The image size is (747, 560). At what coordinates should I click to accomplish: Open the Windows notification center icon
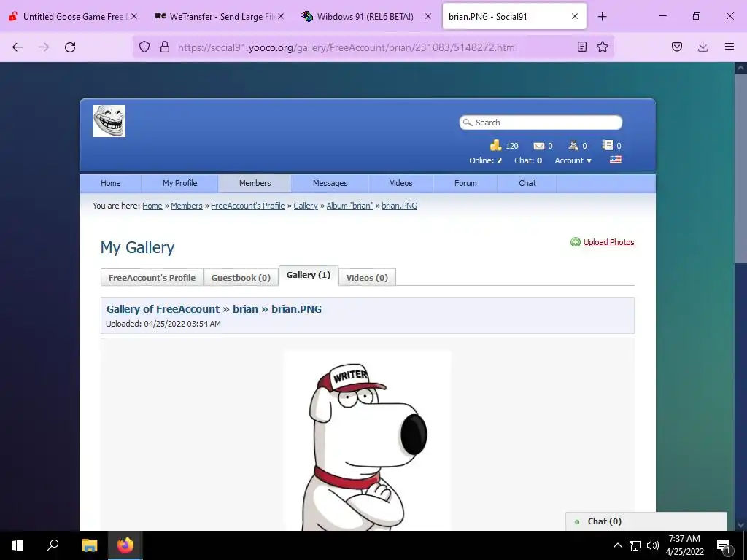[x=724, y=546]
